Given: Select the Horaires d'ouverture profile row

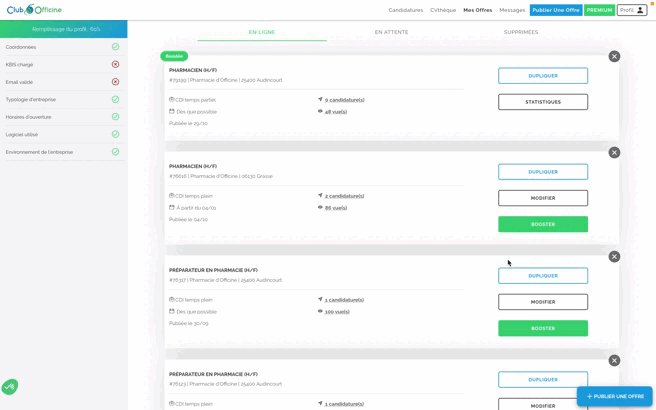Looking at the screenshot, I should pos(63,117).
